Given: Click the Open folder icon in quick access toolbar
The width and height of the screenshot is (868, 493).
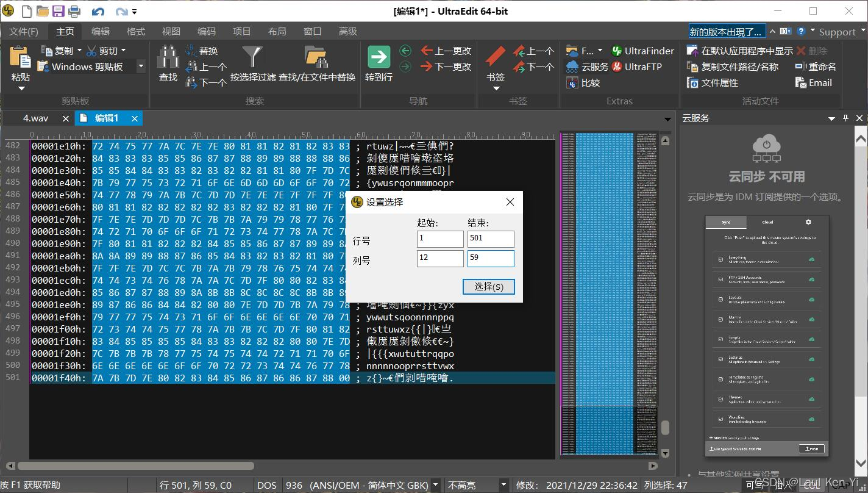Looking at the screenshot, I should (43, 11).
